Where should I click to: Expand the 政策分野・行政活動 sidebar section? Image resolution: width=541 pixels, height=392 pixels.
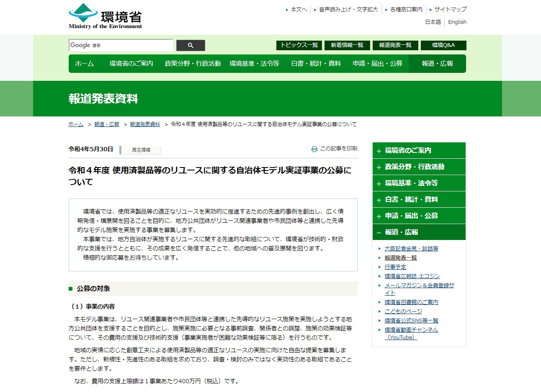click(x=379, y=167)
